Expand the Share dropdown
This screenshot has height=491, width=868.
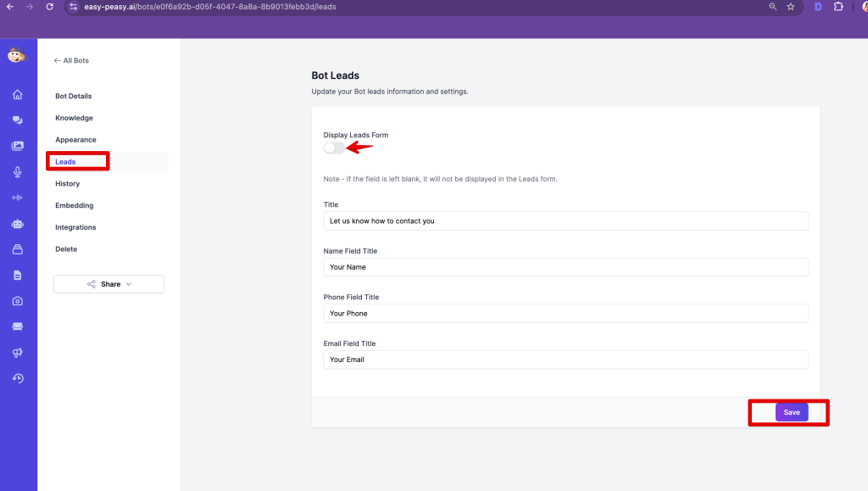[108, 284]
